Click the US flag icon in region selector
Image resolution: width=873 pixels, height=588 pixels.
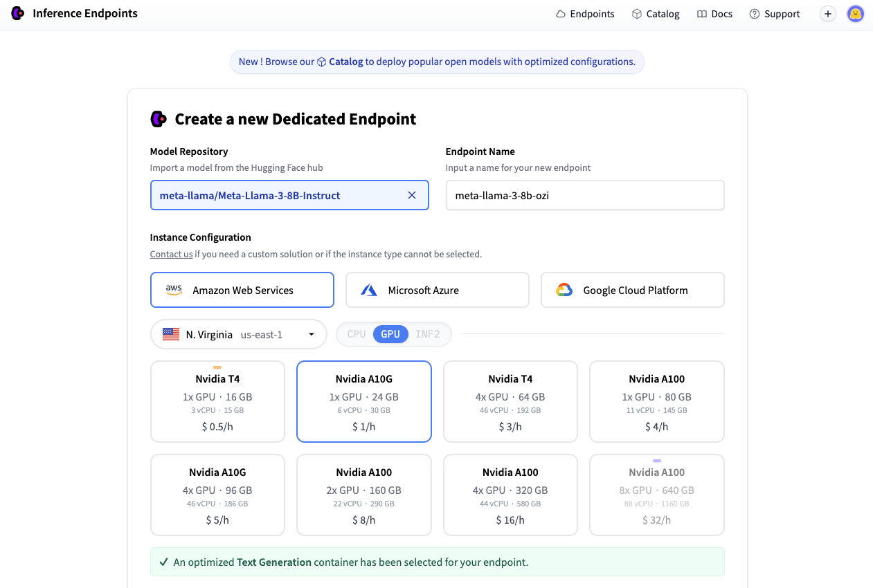[171, 334]
